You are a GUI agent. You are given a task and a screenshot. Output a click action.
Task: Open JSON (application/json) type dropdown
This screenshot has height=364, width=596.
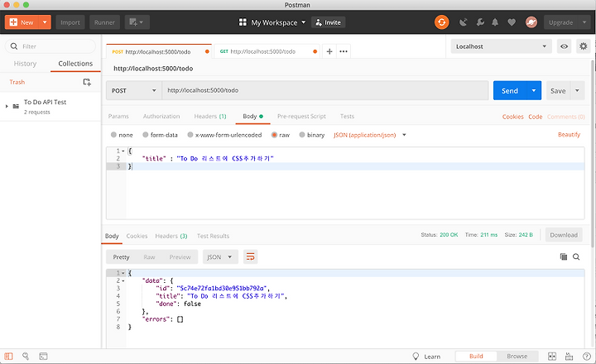370,135
